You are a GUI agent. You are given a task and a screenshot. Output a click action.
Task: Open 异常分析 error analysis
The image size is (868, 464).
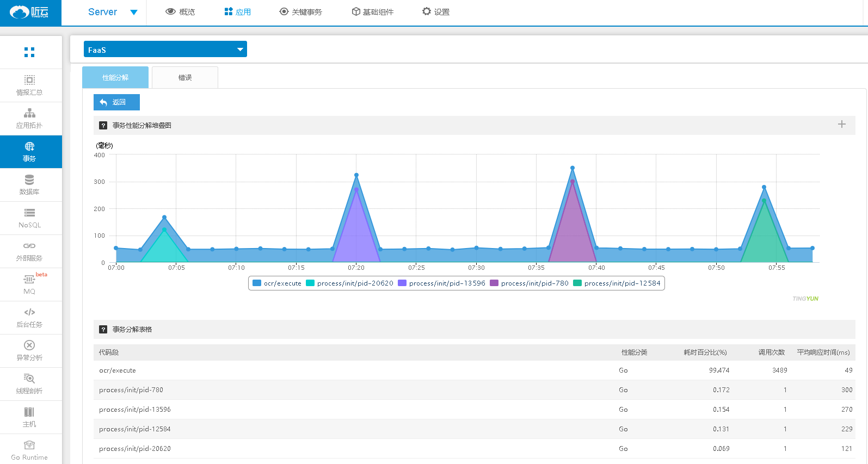pos(29,351)
